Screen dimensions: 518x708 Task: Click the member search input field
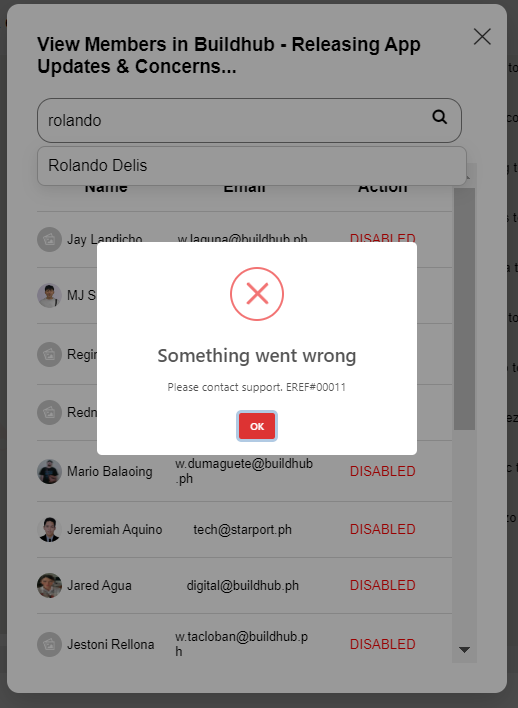pos(249,121)
